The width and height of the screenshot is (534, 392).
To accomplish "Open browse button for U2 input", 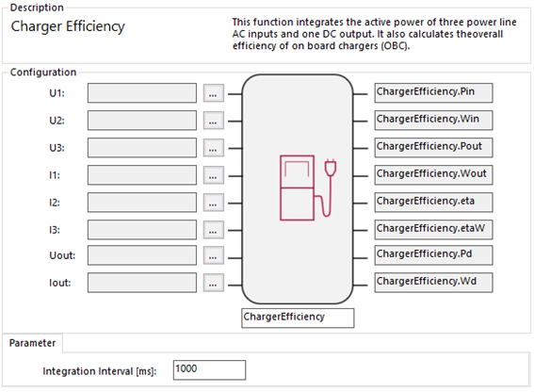I will pos(214,121).
